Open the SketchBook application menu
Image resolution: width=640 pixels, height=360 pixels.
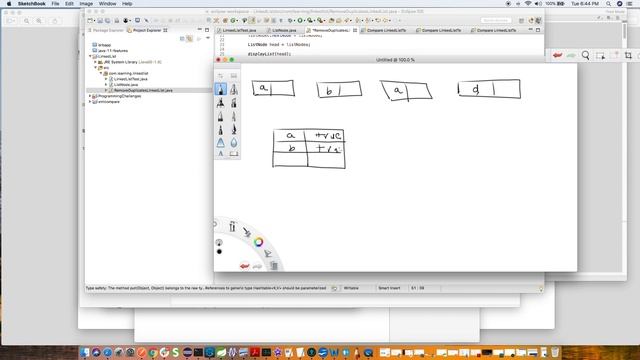click(31, 4)
